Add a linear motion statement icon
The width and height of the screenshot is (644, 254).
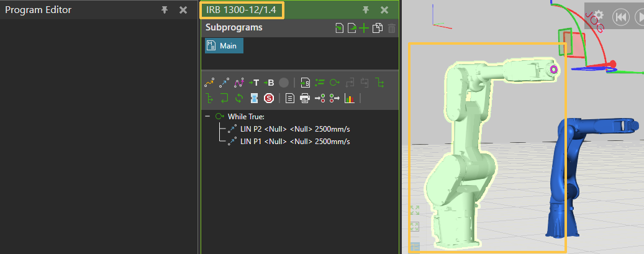(224, 83)
